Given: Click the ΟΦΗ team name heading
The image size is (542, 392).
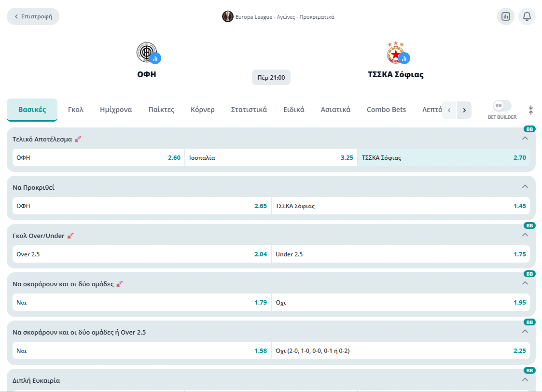Looking at the screenshot, I should (x=147, y=74).
